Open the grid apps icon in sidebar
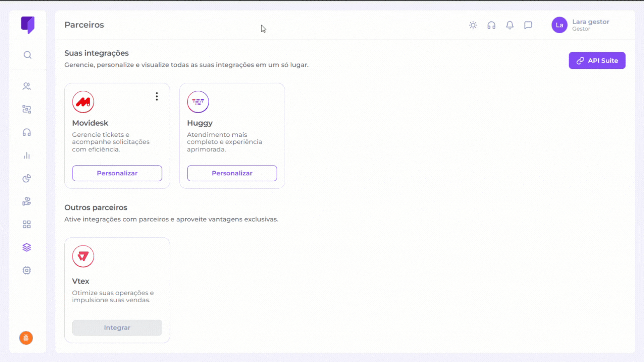644x362 pixels. (27, 225)
